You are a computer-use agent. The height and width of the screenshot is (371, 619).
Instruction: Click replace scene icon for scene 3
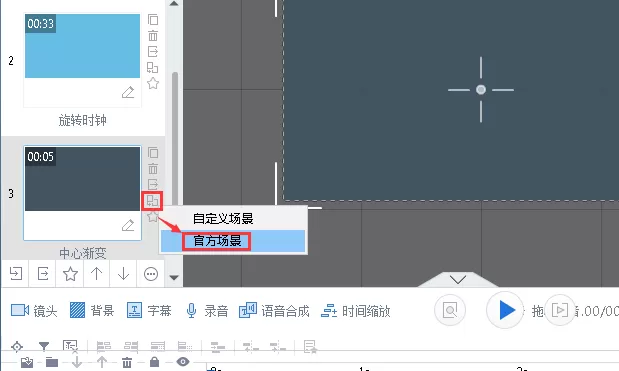152,200
